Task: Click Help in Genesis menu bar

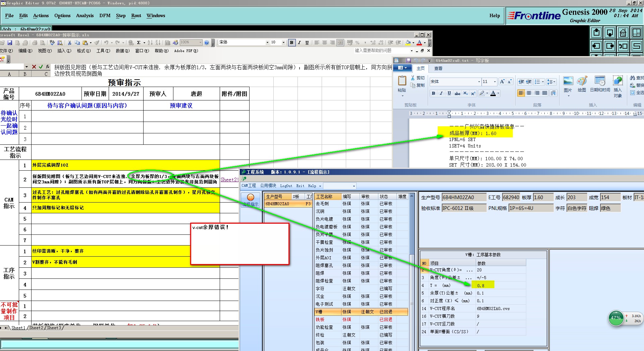Action: tap(495, 16)
